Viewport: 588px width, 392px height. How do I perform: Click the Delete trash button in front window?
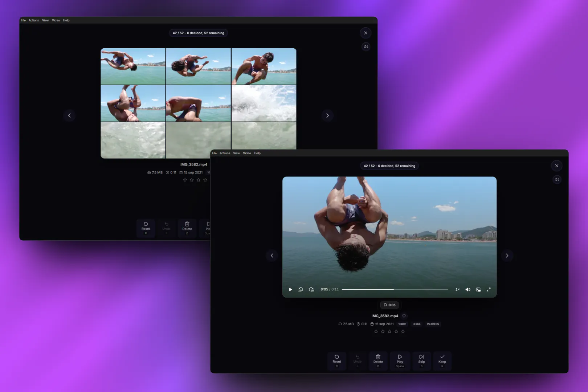[378, 361]
